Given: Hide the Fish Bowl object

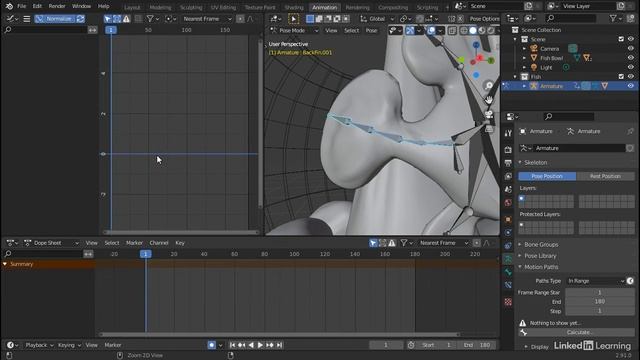Looking at the screenshot, I should tap(631, 58).
